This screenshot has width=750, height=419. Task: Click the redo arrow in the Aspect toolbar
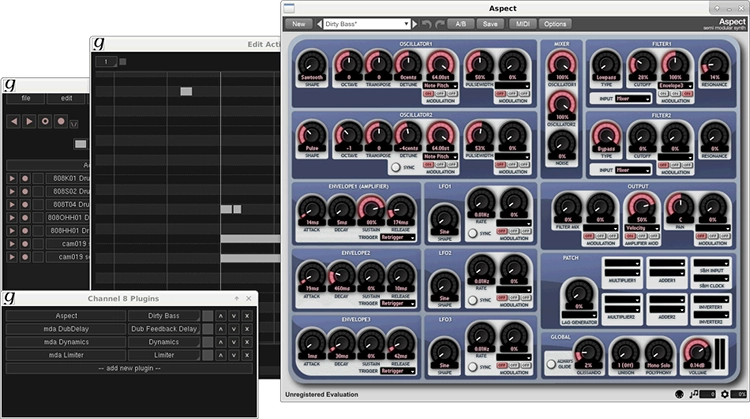click(x=440, y=24)
